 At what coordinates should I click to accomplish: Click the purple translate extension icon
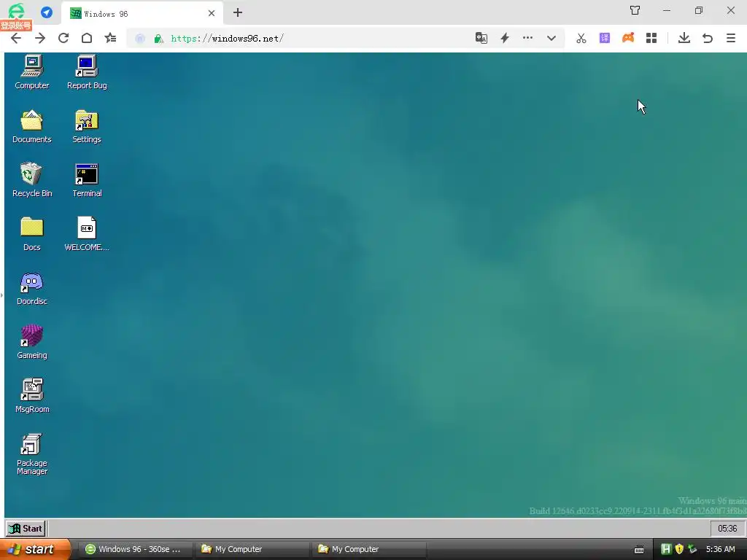(605, 38)
